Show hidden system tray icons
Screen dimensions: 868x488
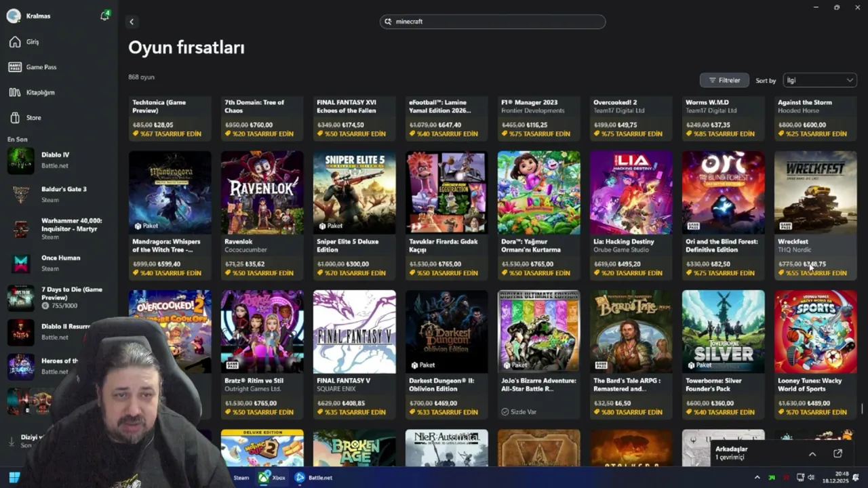[x=757, y=478]
